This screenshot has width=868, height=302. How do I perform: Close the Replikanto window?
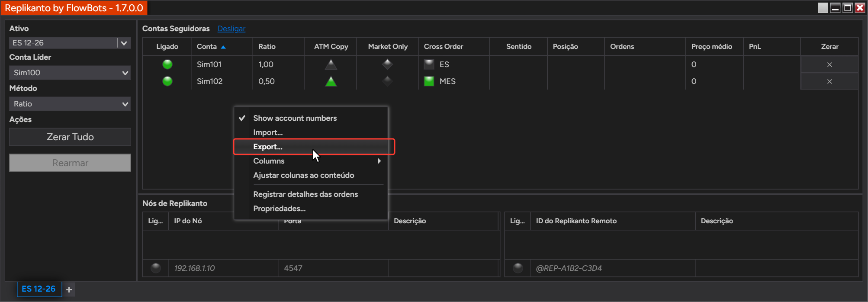pos(860,8)
